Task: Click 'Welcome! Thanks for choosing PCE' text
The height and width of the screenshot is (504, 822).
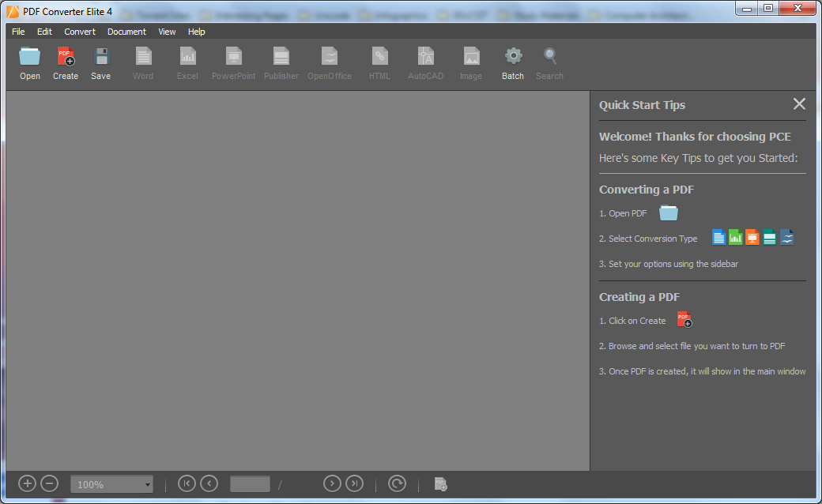Action: 695,137
